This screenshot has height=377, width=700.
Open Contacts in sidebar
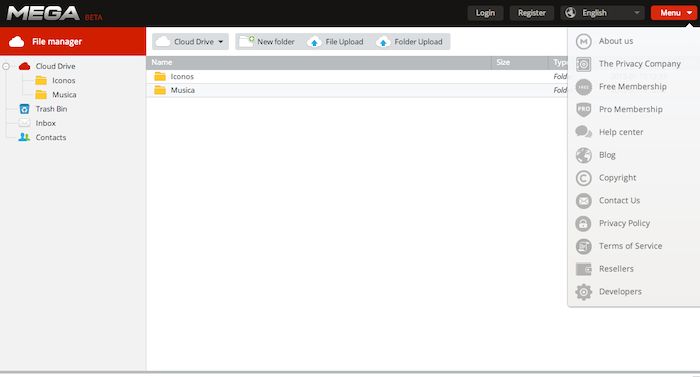point(51,138)
